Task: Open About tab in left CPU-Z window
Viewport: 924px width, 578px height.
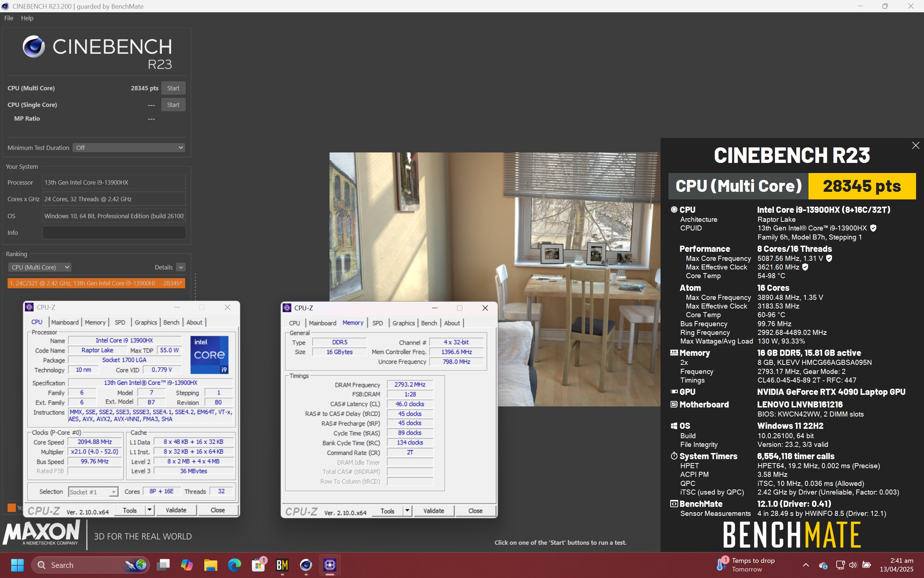Action: (x=194, y=322)
